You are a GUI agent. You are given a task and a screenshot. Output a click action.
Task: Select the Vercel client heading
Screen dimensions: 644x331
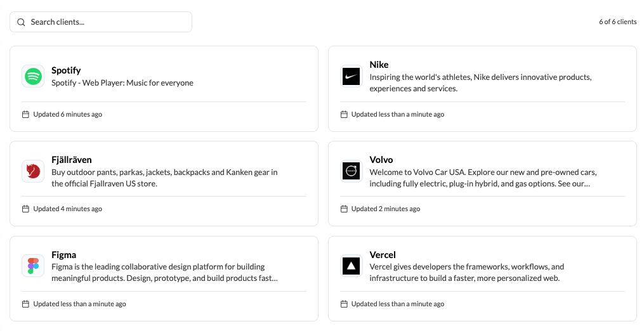click(x=383, y=255)
